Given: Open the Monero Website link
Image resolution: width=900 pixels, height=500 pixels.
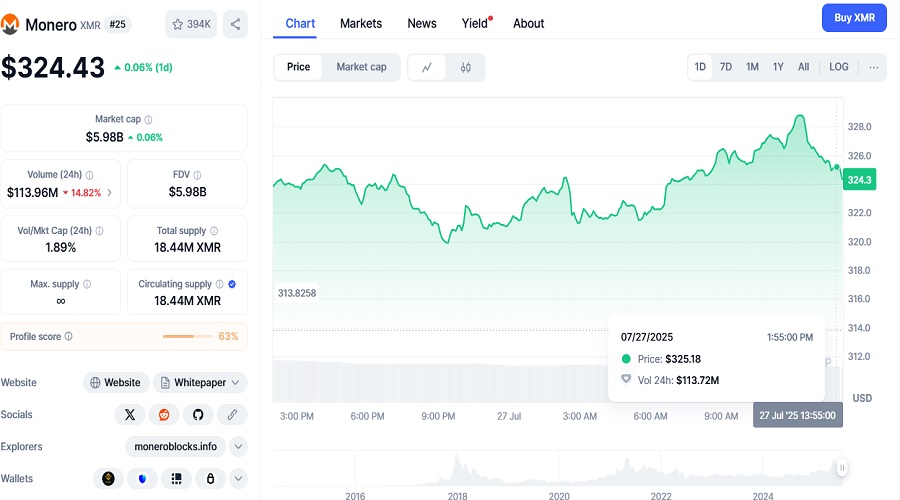Looking at the screenshot, I should pyautogui.click(x=116, y=383).
